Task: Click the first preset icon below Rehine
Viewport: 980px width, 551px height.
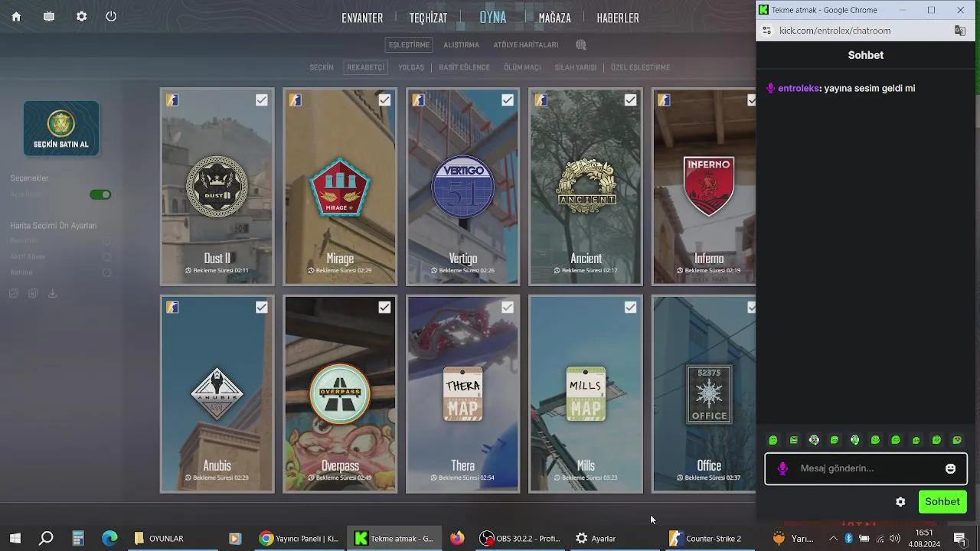Action: click(x=14, y=293)
